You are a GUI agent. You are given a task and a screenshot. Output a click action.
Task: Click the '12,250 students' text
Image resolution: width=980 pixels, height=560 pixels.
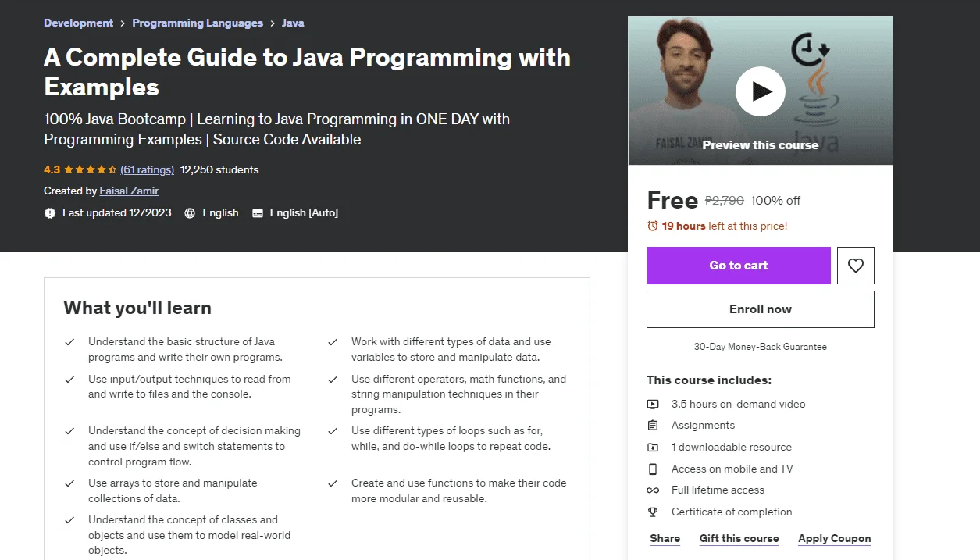pos(219,169)
